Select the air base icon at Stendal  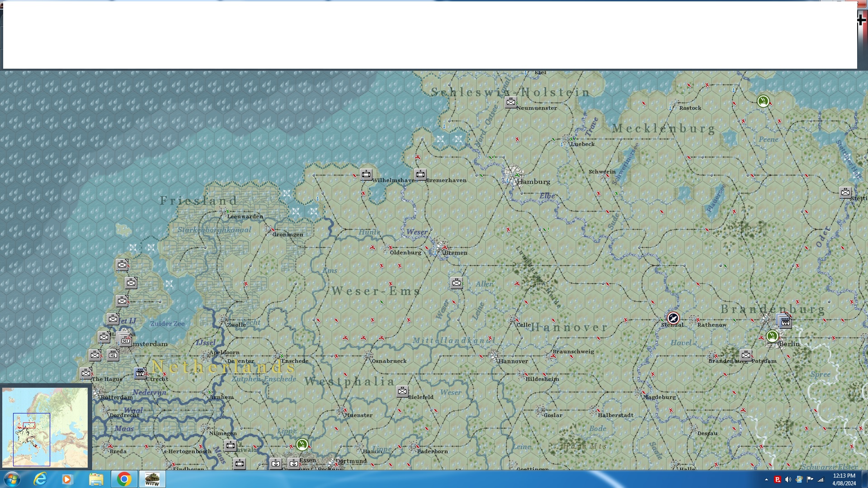coord(673,318)
